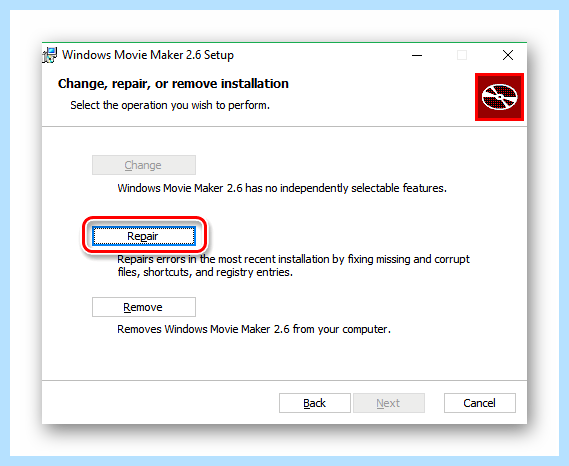This screenshot has height=466, width=569.
Task: Minimize the Setup window
Action: (x=417, y=55)
